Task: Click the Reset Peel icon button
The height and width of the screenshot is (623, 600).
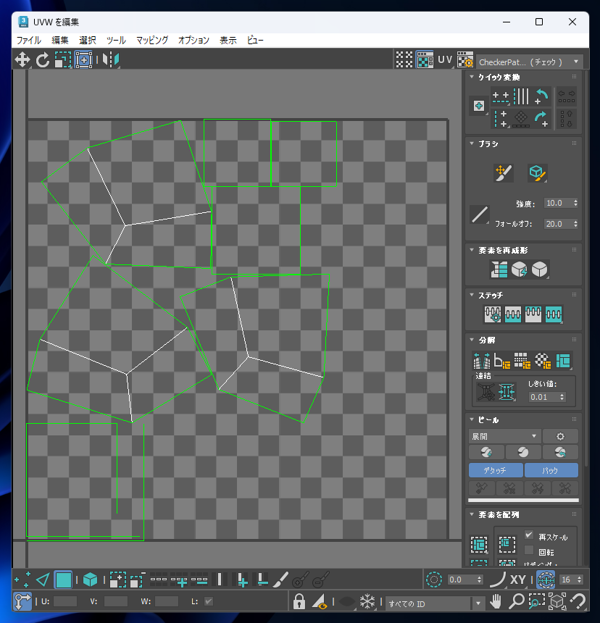Action: click(560, 452)
